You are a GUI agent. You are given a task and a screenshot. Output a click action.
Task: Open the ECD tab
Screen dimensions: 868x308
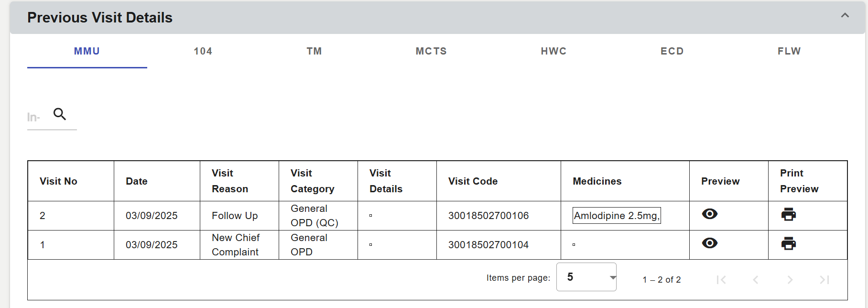pyautogui.click(x=672, y=51)
